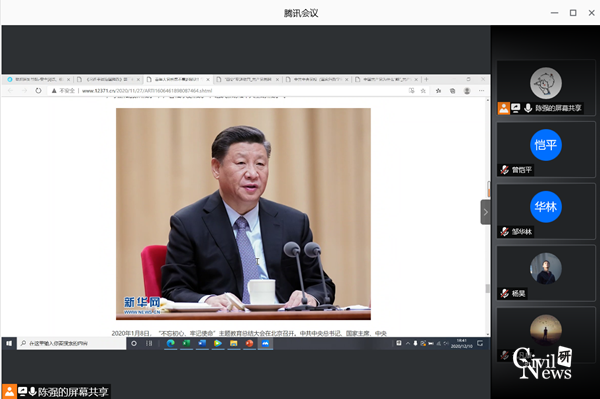Collapse the participant sidebar using the chevron handle

click(x=485, y=212)
